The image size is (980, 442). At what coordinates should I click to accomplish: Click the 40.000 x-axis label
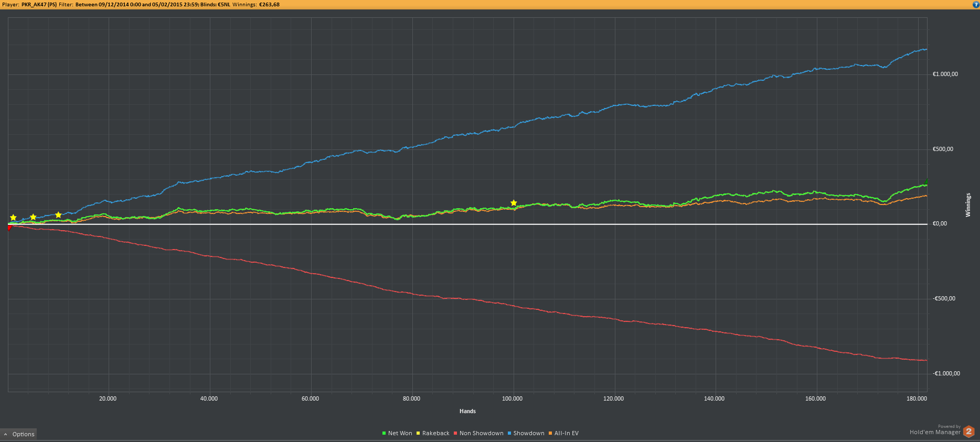209,399
